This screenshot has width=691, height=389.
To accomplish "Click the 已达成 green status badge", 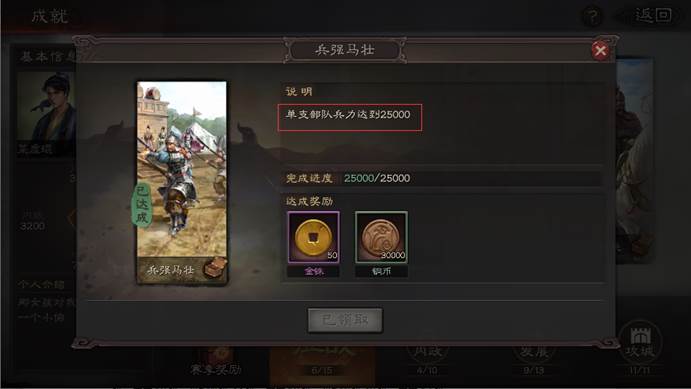I will pos(142,204).
